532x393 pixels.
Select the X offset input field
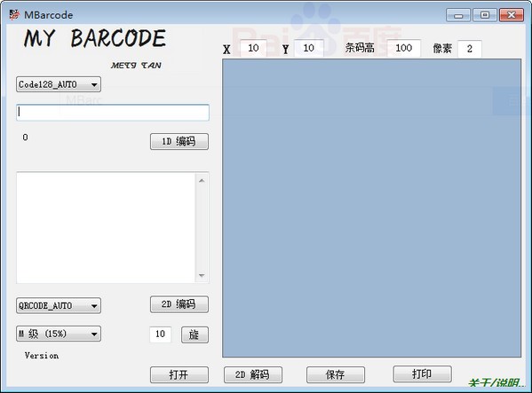(253, 48)
